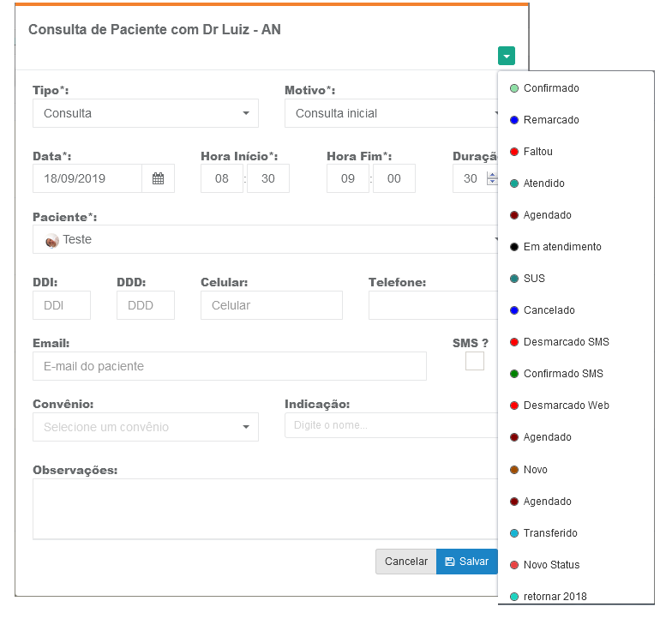Select Confirmado status from the list
Viewport: 672px width, 619px height.
pyautogui.click(x=550, y=88)
